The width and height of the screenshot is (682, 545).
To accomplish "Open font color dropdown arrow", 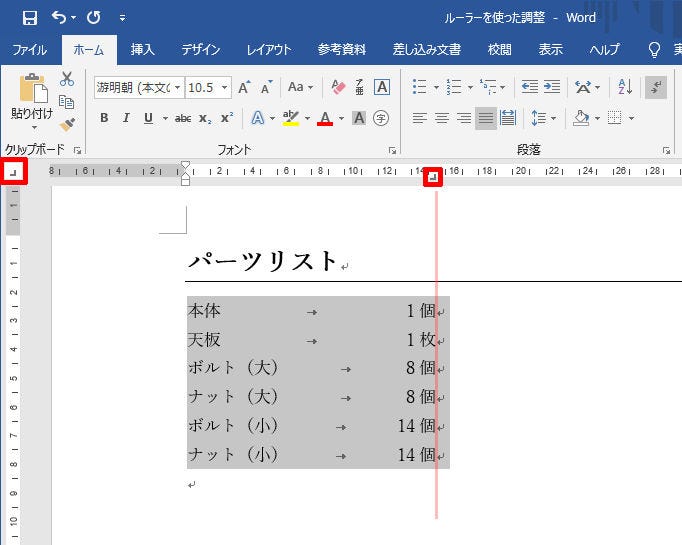I will [x=341, y=118].
